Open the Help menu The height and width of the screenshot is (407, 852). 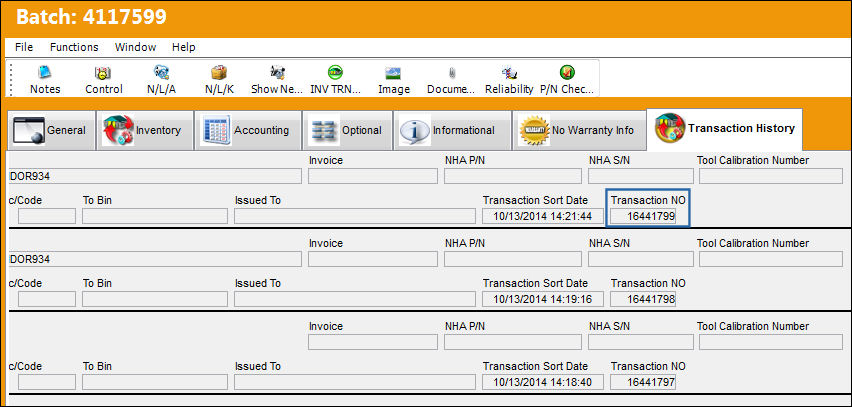[184, 47]
